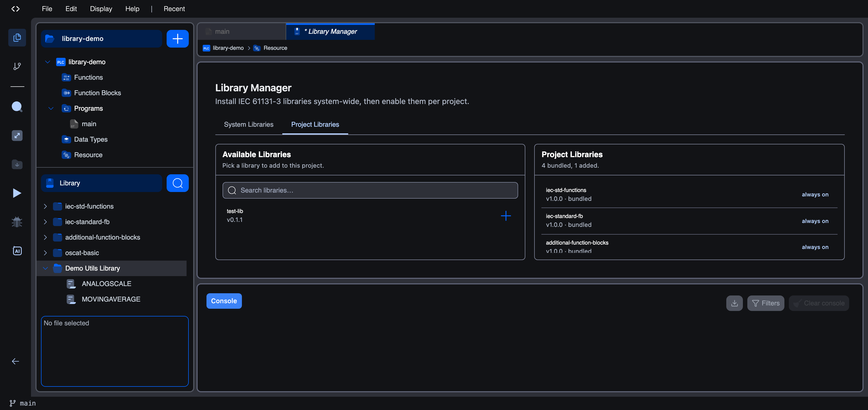The height and width of the screenshot is (410, 868).
Task: Open the Edit menu
Action: tap(71, 9)
